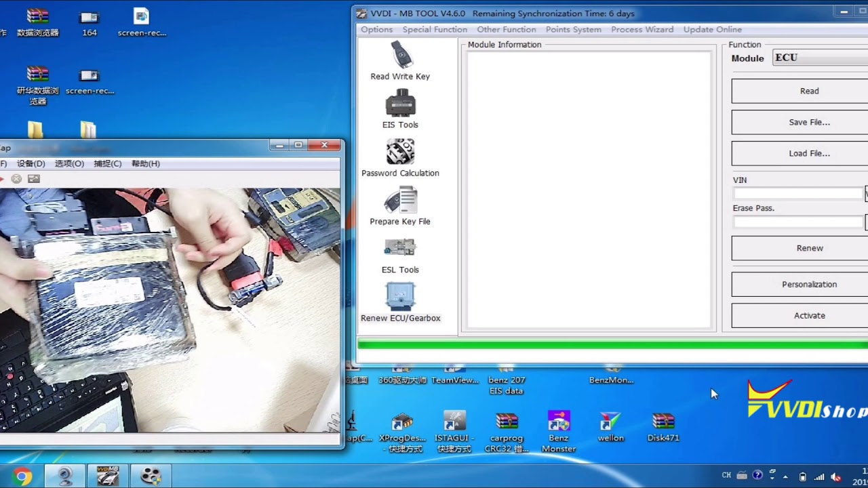The height and width of the screenshot is (488, 868).
Task: Click the webcam app taskbar icon
Action: (65, 476)
